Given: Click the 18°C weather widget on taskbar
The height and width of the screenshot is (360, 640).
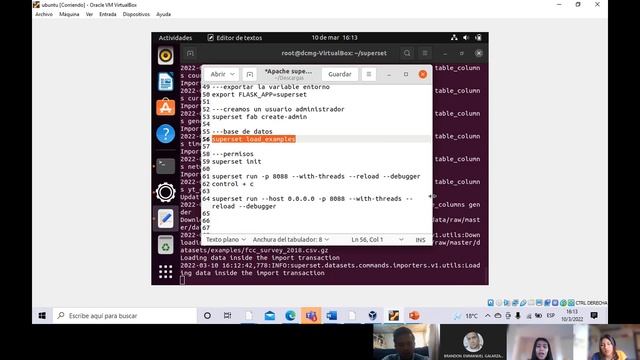Looking at the screenshot, I should coord(466,316).
